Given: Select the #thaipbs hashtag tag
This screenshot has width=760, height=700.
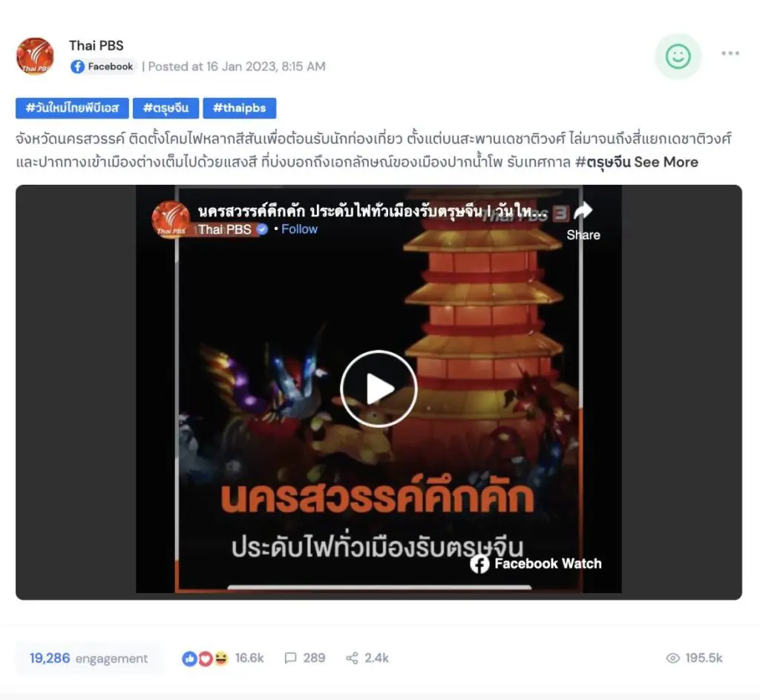Looking at the screenshot, I should point(240,108).
